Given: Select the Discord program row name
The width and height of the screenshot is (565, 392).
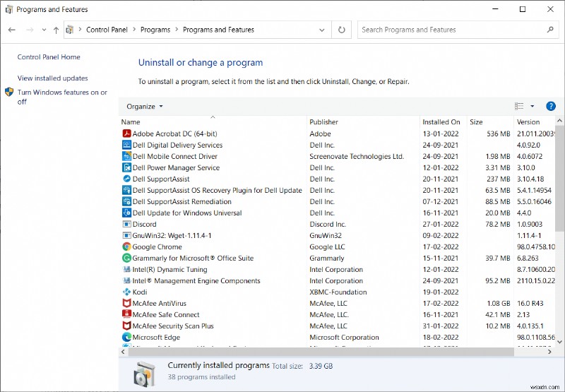Looking at the screenshot, I should (145, 224).
